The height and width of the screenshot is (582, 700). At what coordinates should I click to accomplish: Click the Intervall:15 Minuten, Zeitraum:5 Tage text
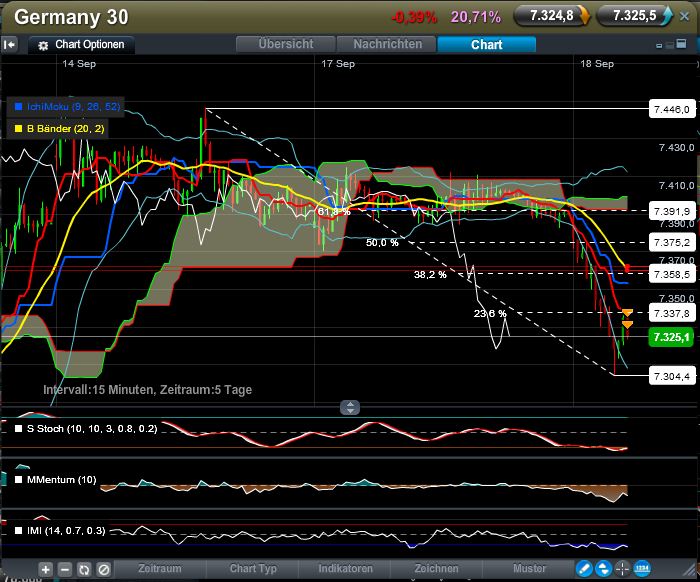point(147,390)
